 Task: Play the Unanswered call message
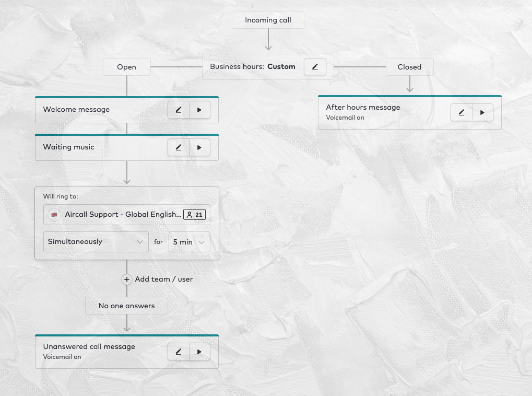pyautogui.click(x=199, y=352)
